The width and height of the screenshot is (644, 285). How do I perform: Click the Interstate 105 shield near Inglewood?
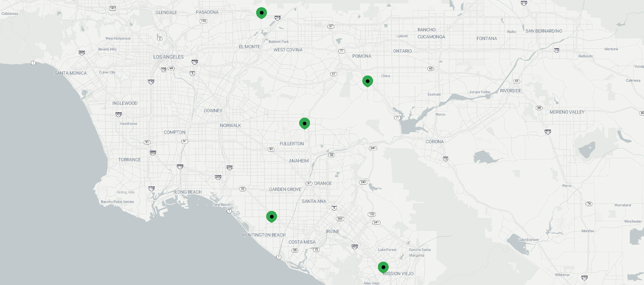[x=118, y=114]
